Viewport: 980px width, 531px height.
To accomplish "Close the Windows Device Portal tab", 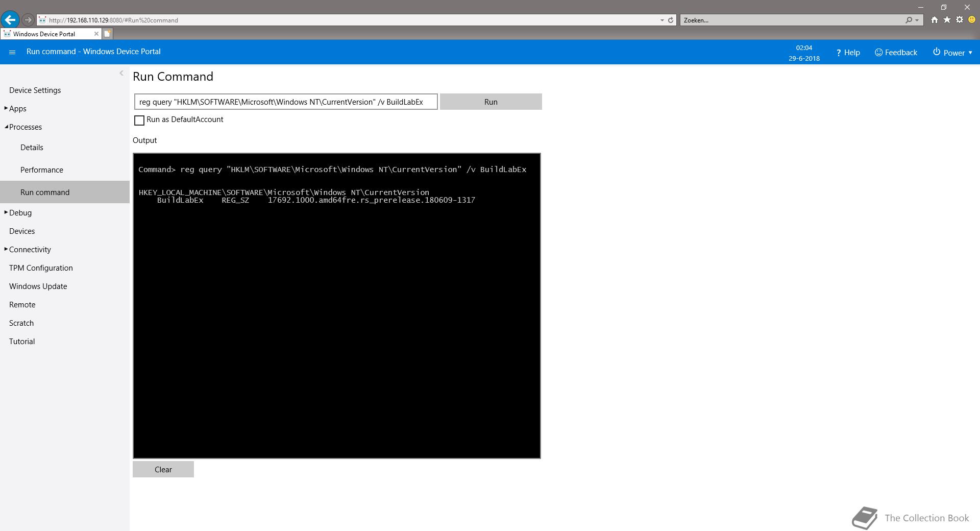I will coord(96,34).
